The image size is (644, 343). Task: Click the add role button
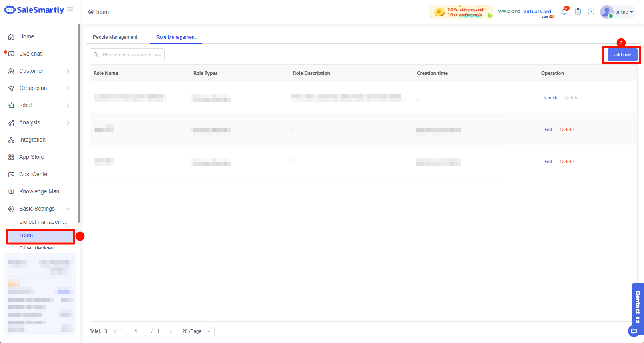pyautogui.click(x=622, y=55)
